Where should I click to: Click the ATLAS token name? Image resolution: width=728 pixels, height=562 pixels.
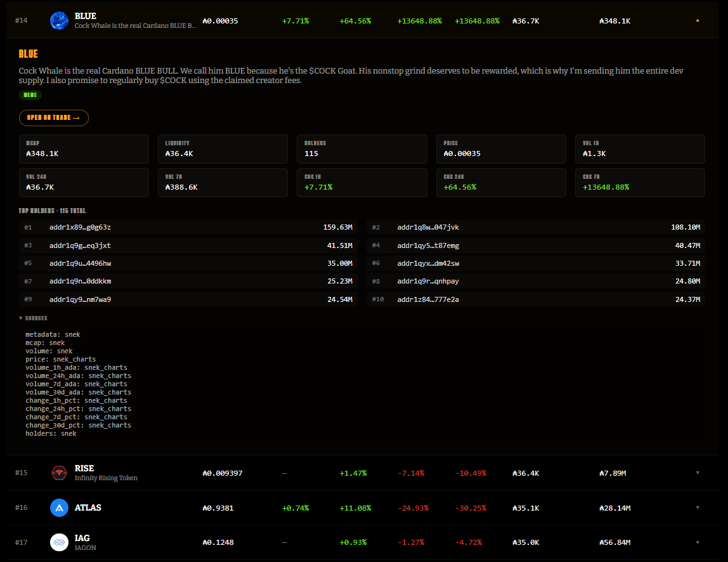(88, 507)
